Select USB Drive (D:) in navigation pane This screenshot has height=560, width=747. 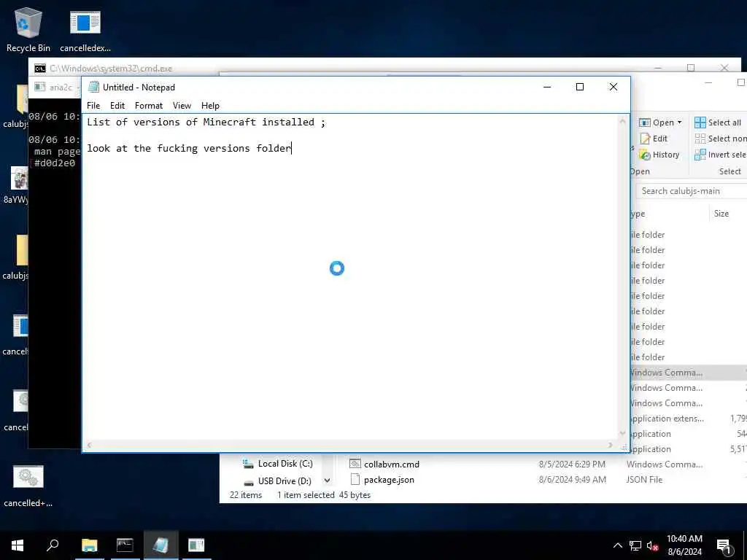click(276, 481)
